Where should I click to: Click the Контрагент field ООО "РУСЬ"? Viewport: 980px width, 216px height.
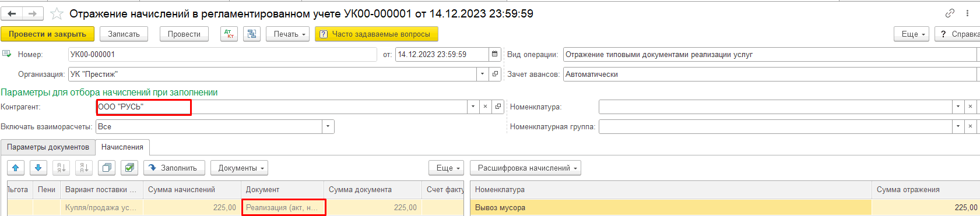pos(281,107)
